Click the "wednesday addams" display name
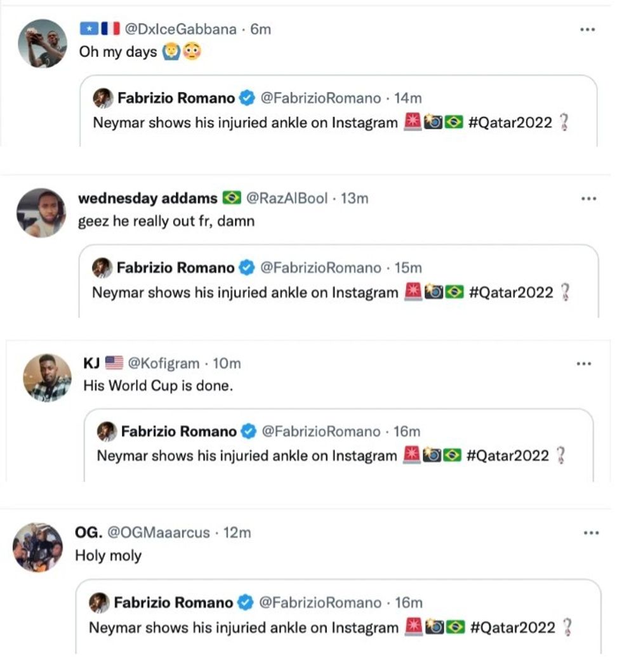Image resolution: width=622 pixels, height=672 pixels. click(147, 199)
